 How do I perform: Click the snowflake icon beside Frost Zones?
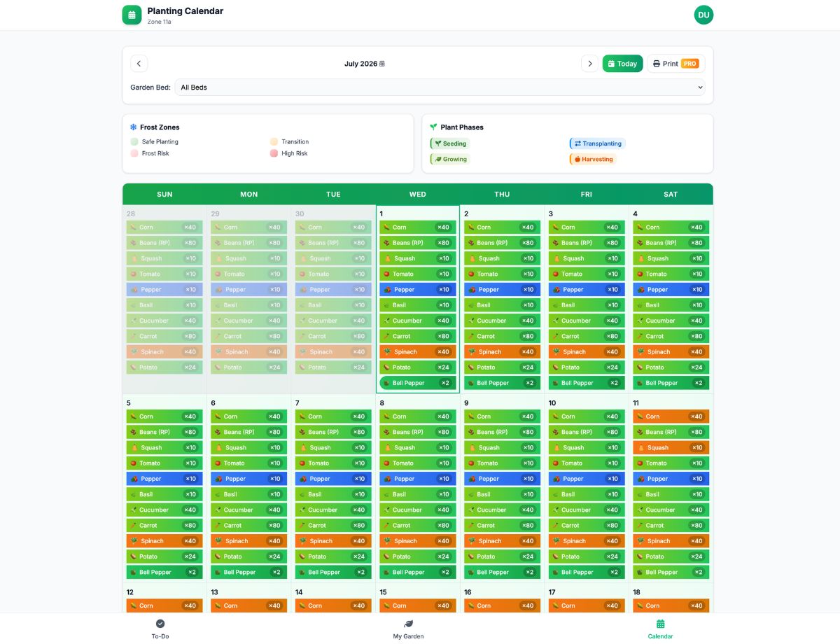(x=133, y=127)
